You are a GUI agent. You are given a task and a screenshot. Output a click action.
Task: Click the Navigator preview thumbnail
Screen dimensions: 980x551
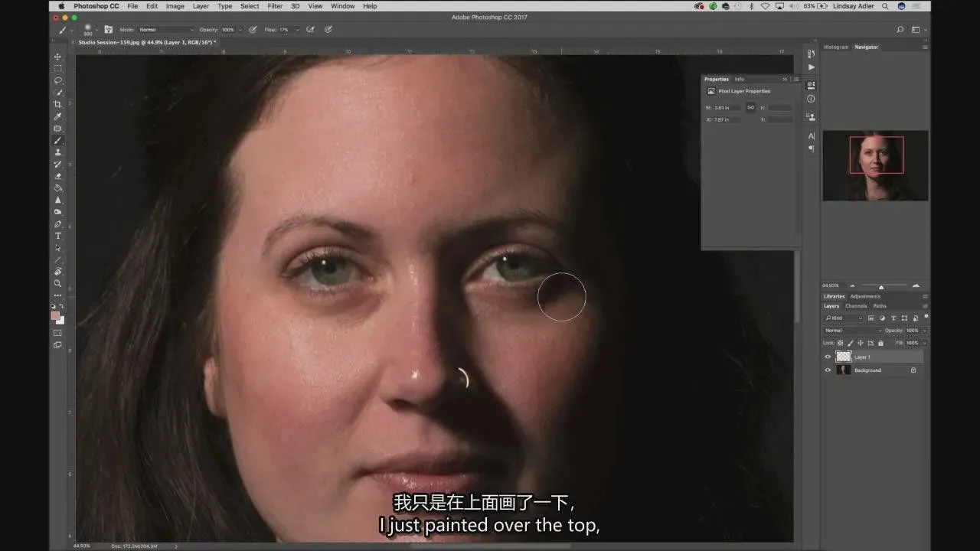875,165
